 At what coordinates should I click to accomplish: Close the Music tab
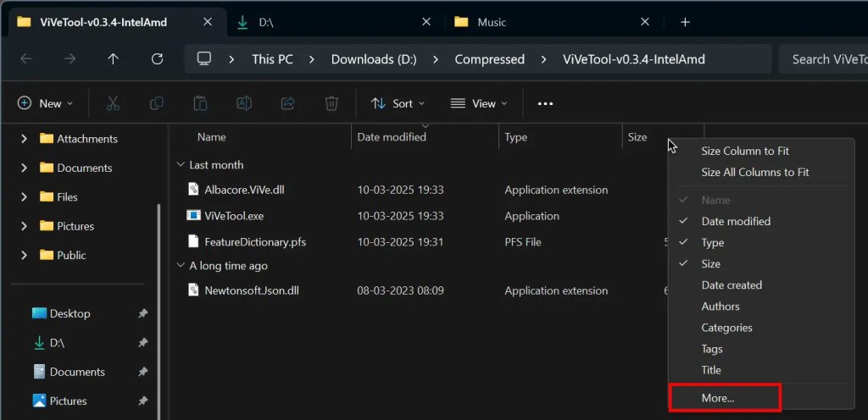(x=645, y=22)
